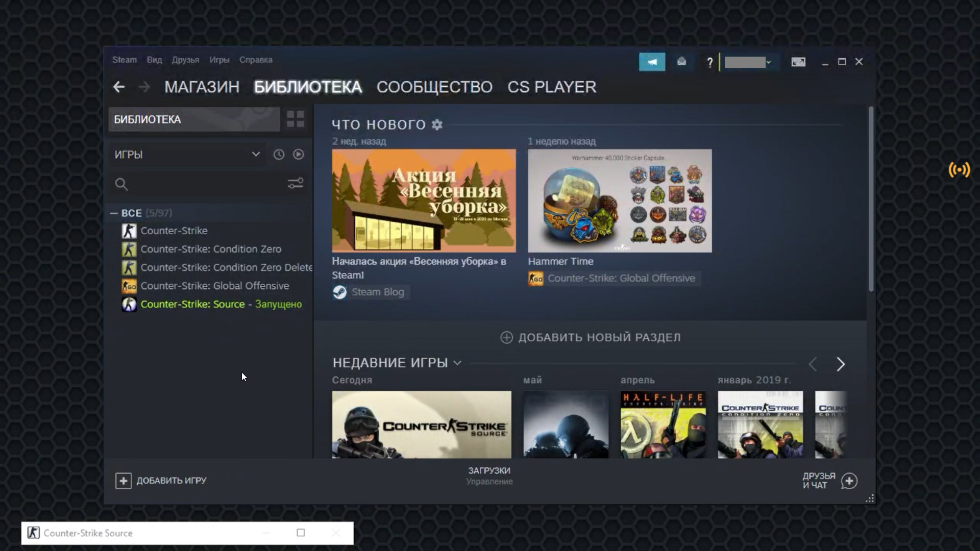Viewport: 980px width, 551px height.
Task: Click Добавить игру button
Action: click(x=161, y=481)
